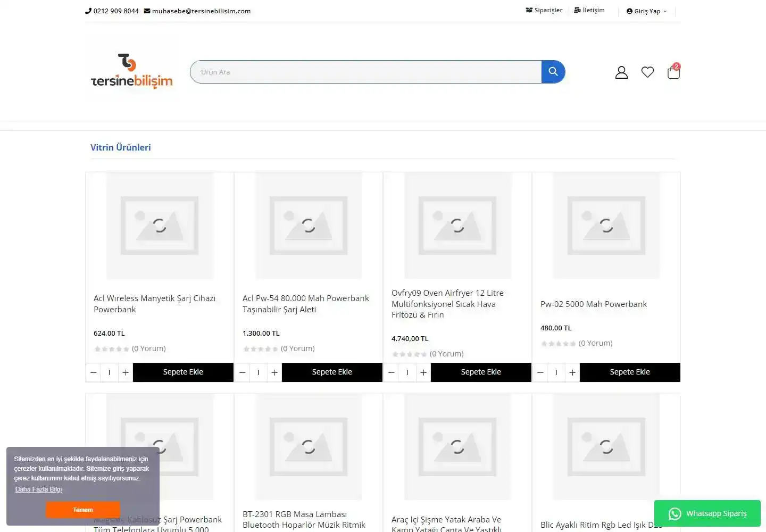Click Araç İçi Şişme Yatak product image

(457, 447)
